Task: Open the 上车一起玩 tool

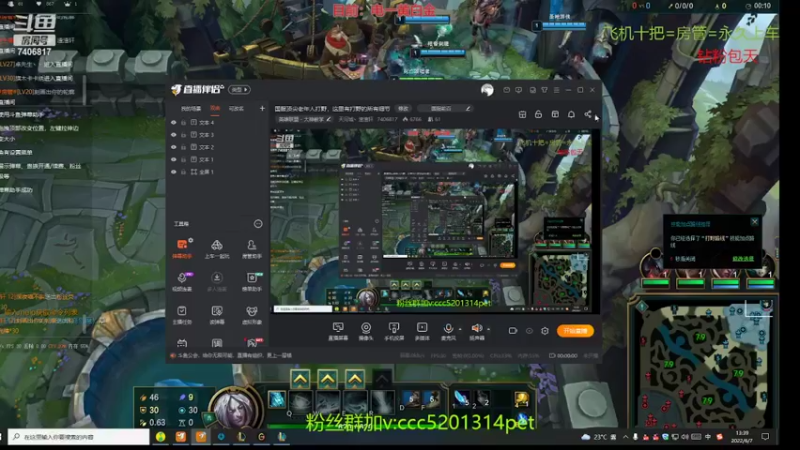Action: point(217,248)
